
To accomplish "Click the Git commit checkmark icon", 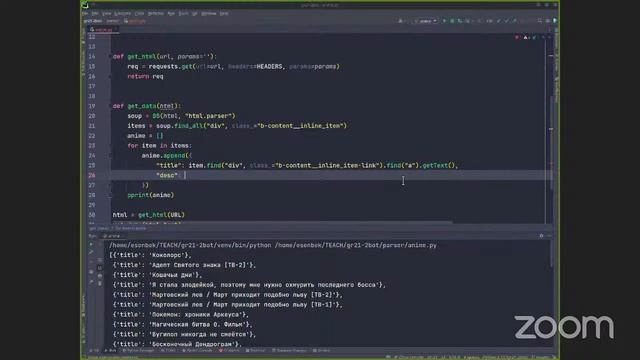I will pos(506,21).
